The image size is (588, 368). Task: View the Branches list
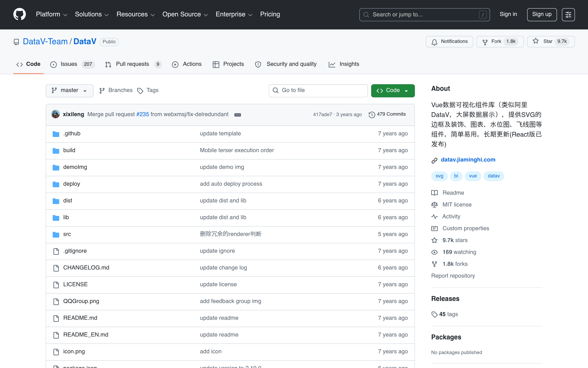[x=116, y=91]
